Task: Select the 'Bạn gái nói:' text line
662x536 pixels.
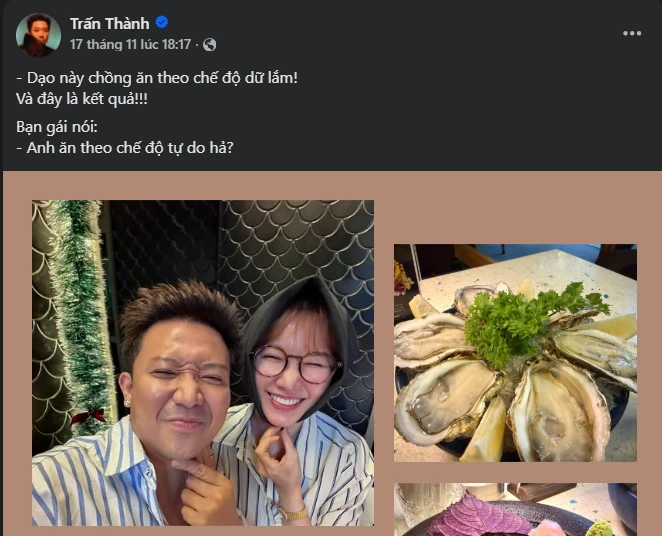Action: click(x=57, y=127)
